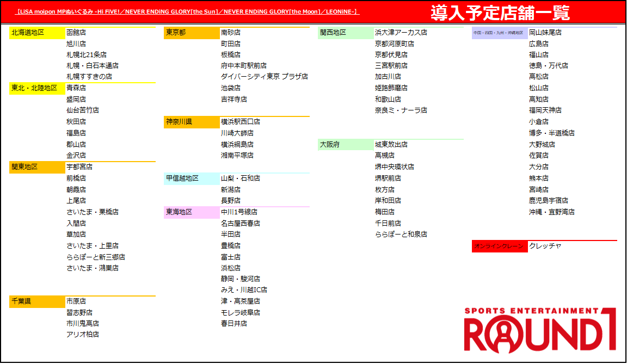Select the 関西地区 region header
Image resolution: width=627 pixels, height=364 pixels.
[x=346, y=33]
